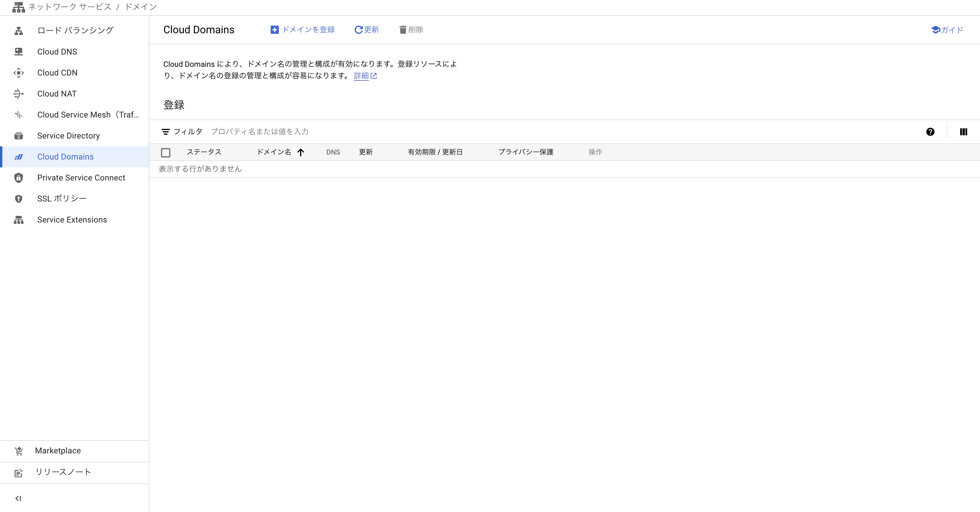Open the filter help question icon
This screenshot has height=512, width=980.
930,131
